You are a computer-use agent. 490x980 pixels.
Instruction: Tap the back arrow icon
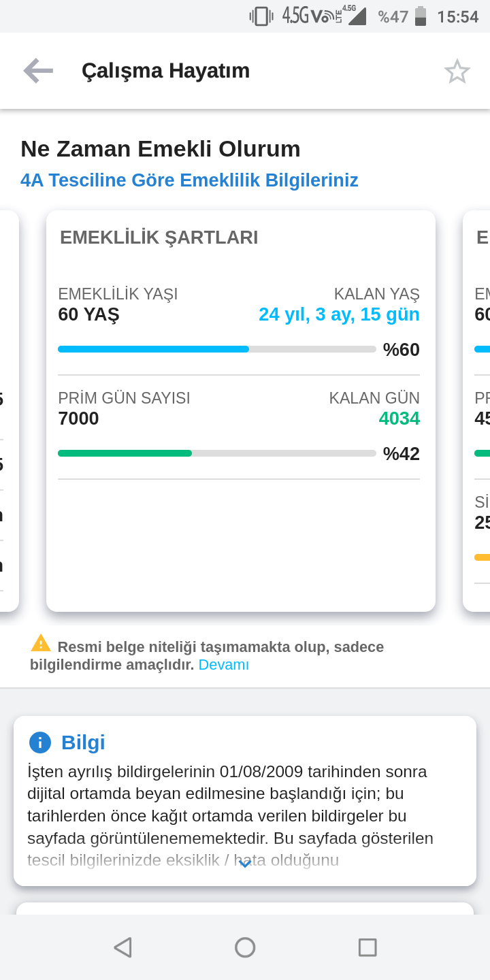[38, 71]
